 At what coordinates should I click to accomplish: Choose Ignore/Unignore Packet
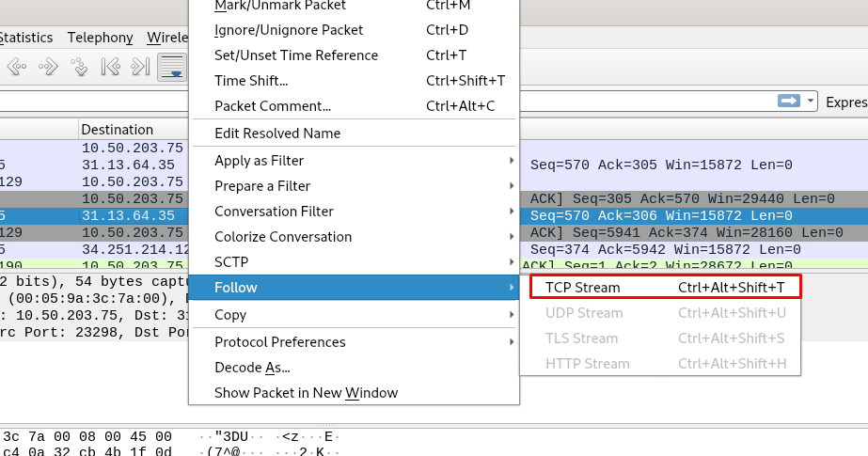[x=354, y=30]
